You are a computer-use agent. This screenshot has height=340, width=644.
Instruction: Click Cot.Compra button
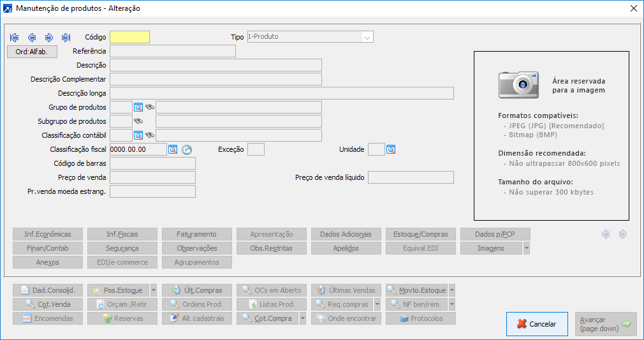pos(267,318)
